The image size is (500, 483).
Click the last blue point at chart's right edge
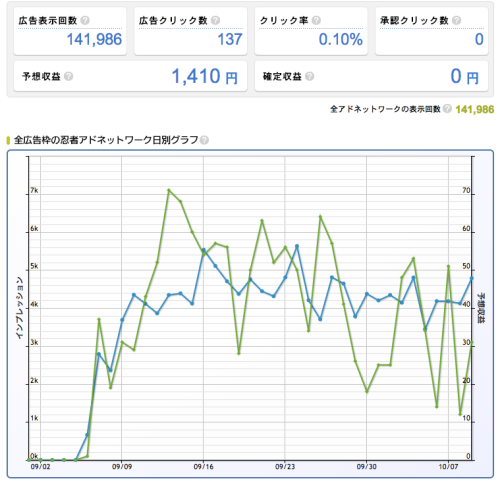tap(472, 278)
